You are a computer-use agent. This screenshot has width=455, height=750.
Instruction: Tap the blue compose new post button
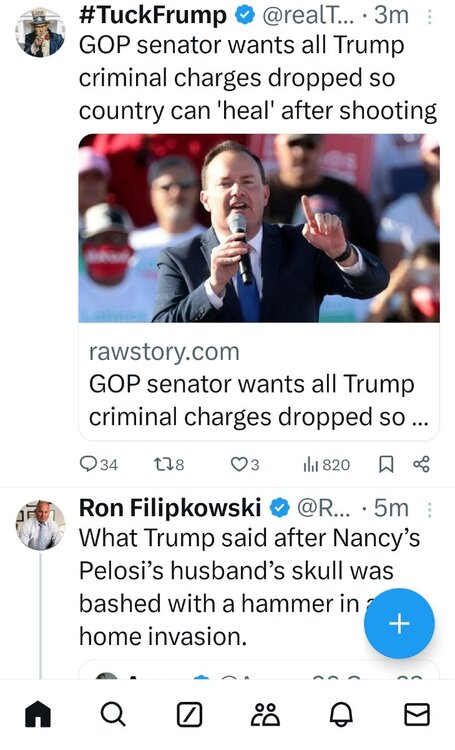(399, 623)
